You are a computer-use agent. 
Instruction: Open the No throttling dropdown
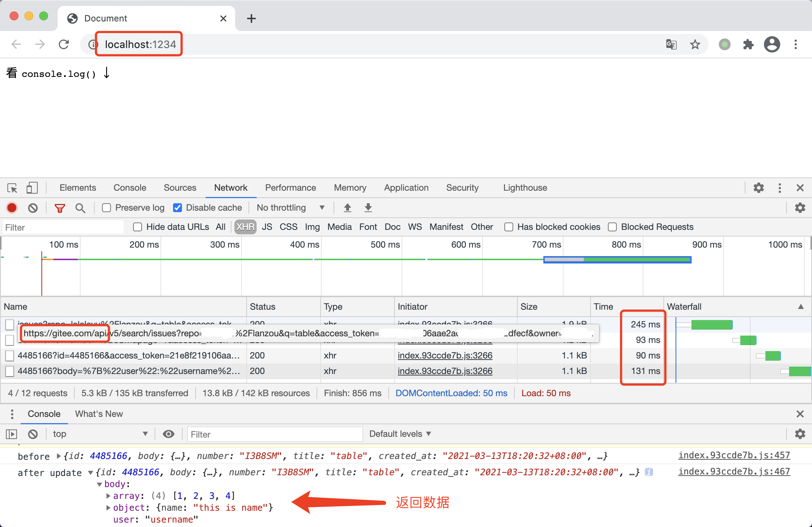291,208
